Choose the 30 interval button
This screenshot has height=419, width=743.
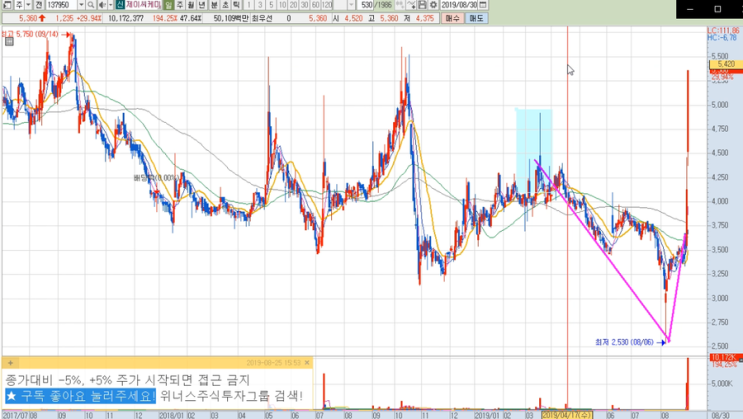pos(305,5)
